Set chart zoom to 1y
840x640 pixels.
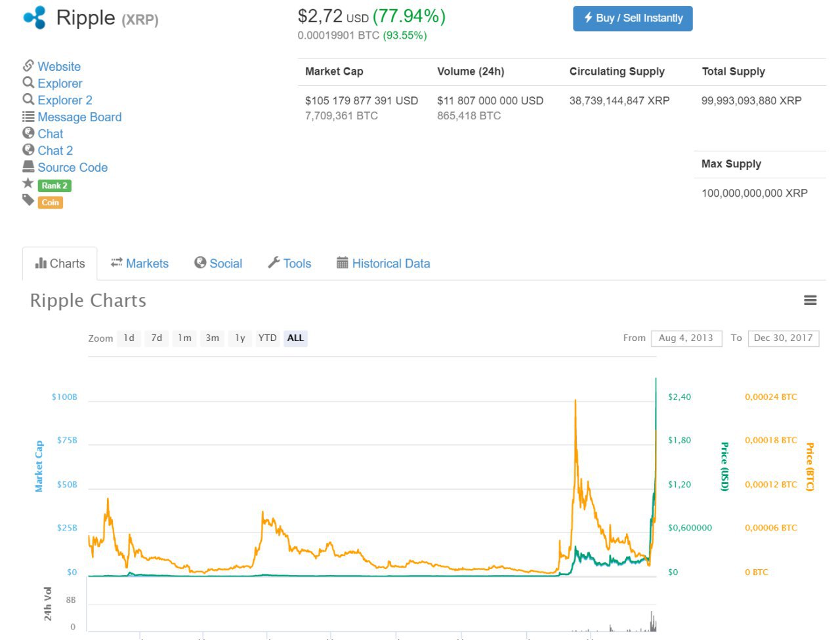[x=240, y=338]
